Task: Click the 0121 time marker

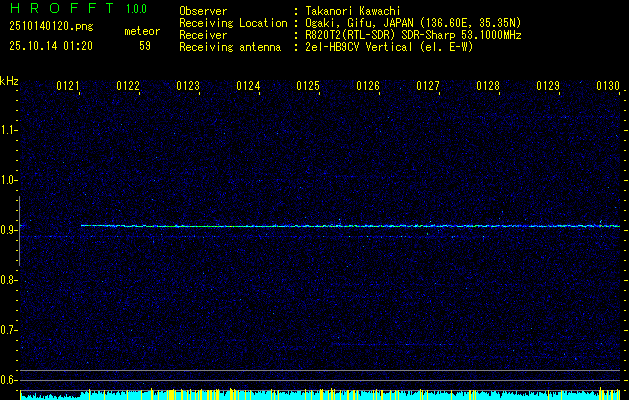Action: click(68, 87)
